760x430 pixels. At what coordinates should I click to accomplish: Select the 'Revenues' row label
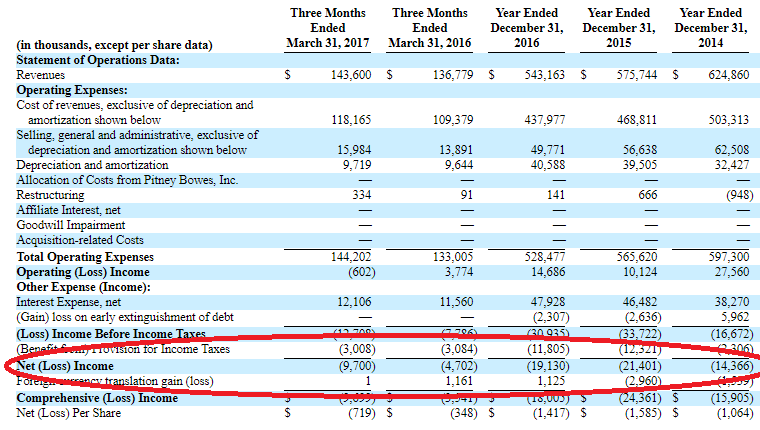click(41, 75)
